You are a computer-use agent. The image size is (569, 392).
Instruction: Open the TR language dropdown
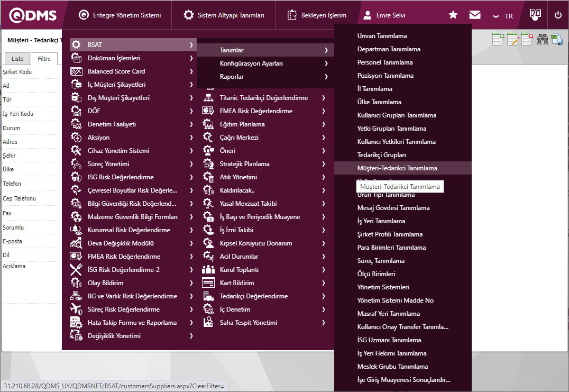pos(503,16)
